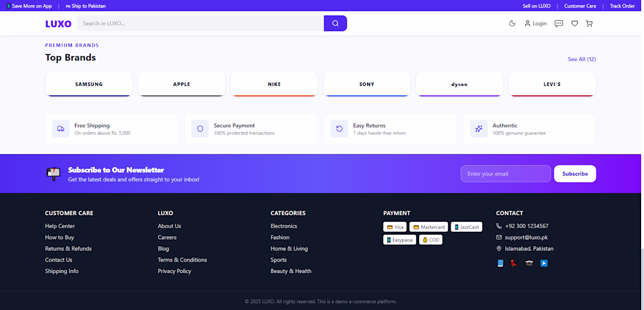This screenshot has height=310, width=644.
Task: Click the location pin icon beside Islamabad
Action: click(499, 249)
